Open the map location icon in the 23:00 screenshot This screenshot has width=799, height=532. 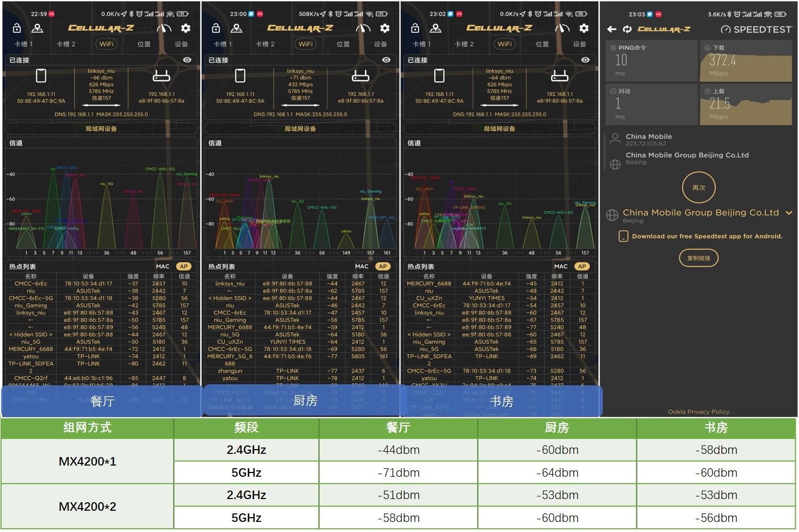point(237,28)
